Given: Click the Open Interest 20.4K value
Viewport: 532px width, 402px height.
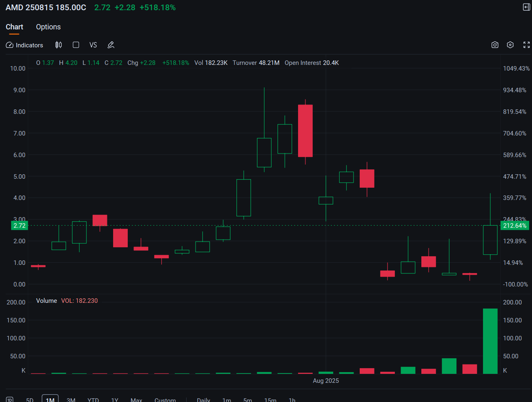Looking at the screenshot, I should coord(312,63).
